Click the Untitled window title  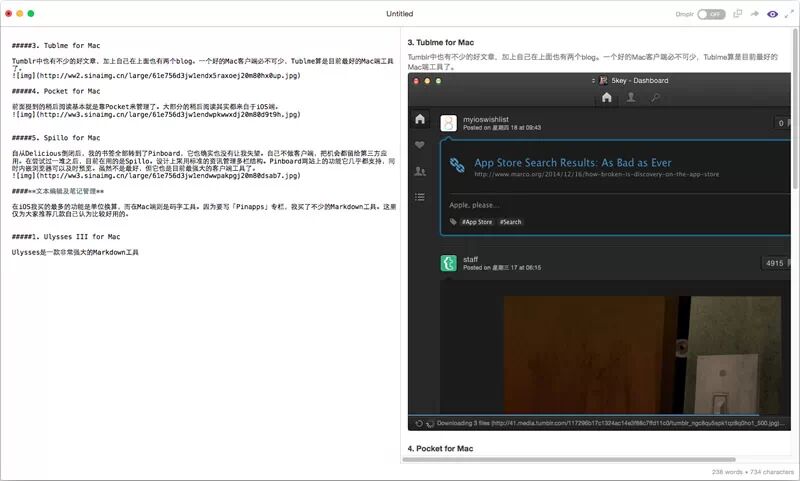(x=399, y=14)
